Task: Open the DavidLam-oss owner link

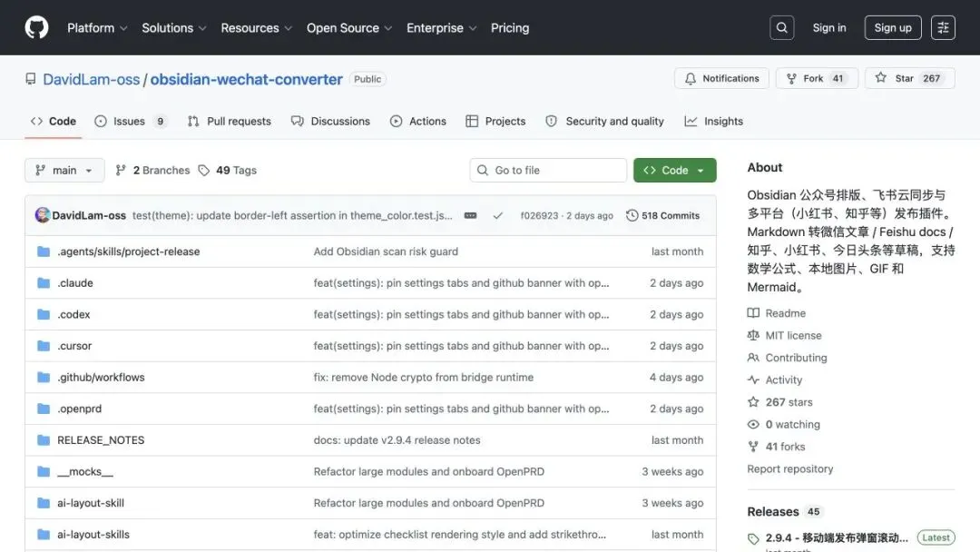Action: [x=92, y=79]
